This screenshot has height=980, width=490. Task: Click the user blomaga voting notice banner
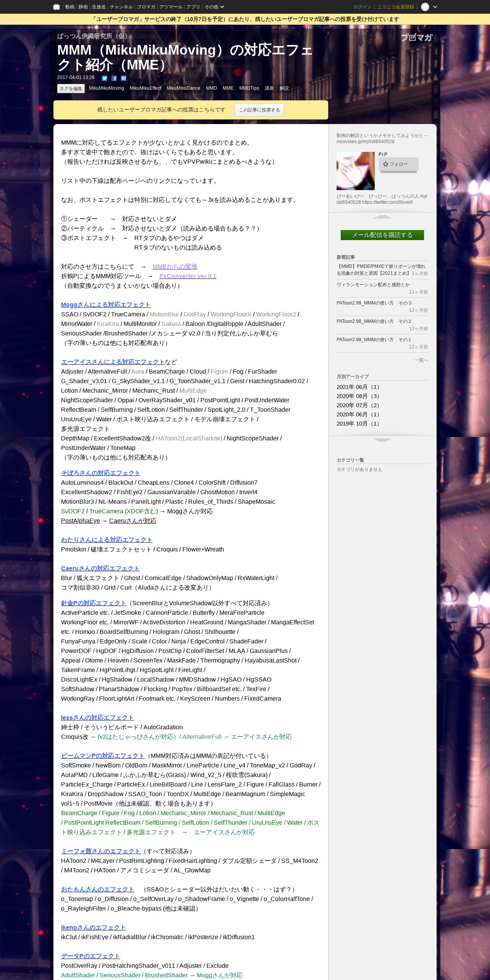coord(245,19)
